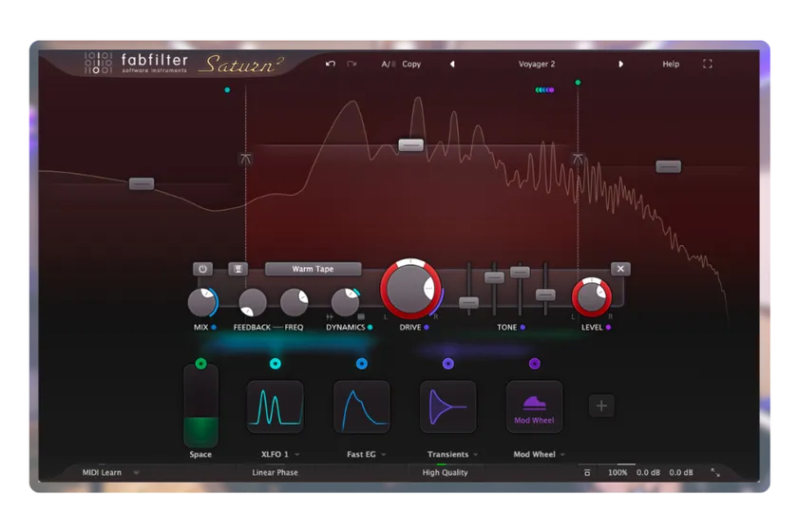This screenshot has width=798, height=532.
Task: Click the right crossover slope marker
Action: pyautogui.click(x=578, y=159)
